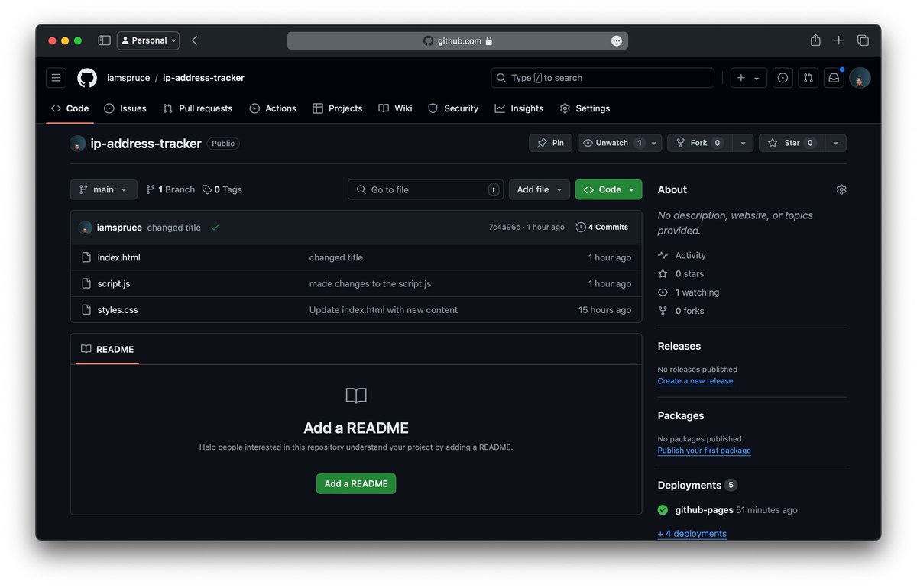
Task: Open the Projects tab
Action: 338,108
